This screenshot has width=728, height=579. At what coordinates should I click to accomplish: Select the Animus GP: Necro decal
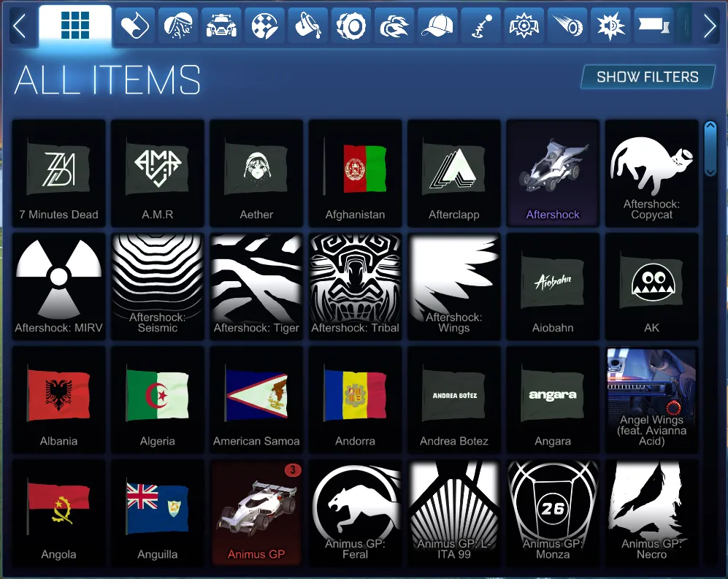pyautogui.click(x=652, y=513)
